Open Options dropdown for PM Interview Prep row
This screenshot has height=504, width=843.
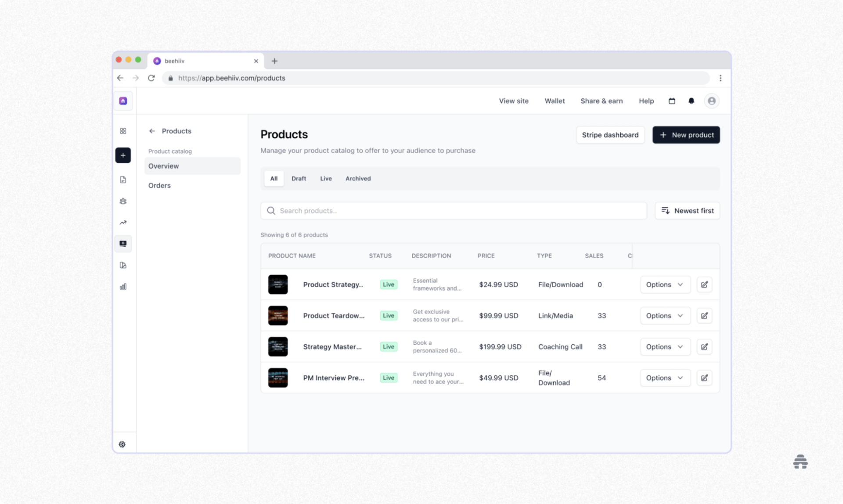665,378
